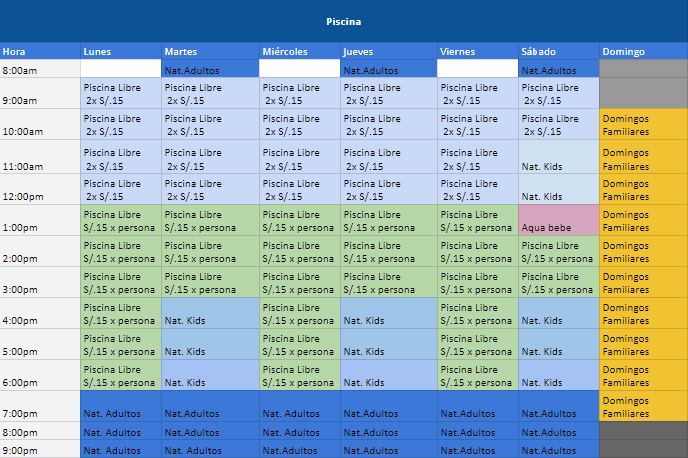Click the empty Lunes 8:00am cell

pos(121,69)
